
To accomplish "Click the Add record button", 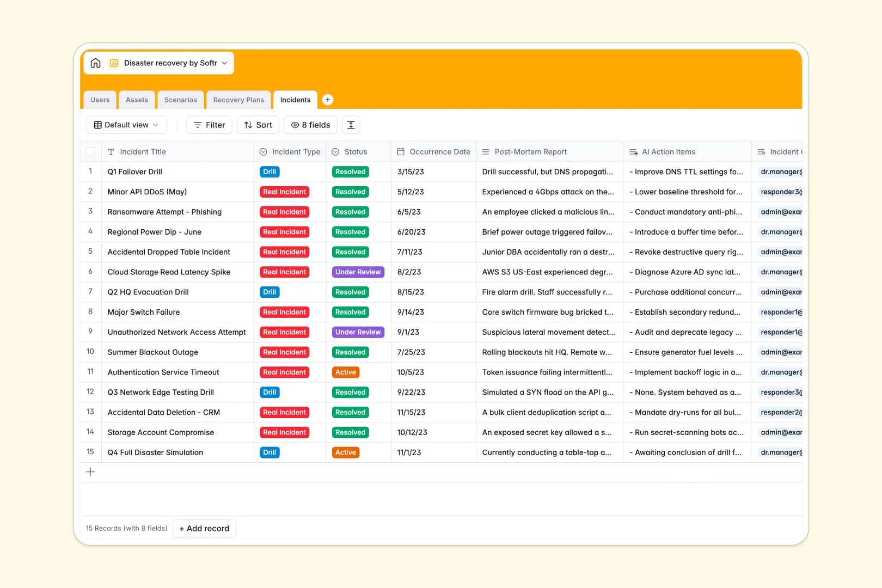I will point(204,528).
